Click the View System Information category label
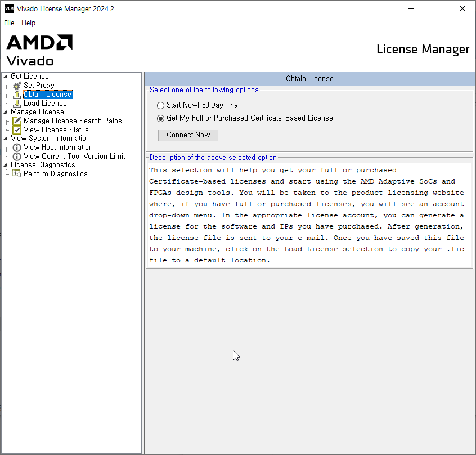Image resolution: width=476 pixels, height=455 pixels. tap(51, 138)
